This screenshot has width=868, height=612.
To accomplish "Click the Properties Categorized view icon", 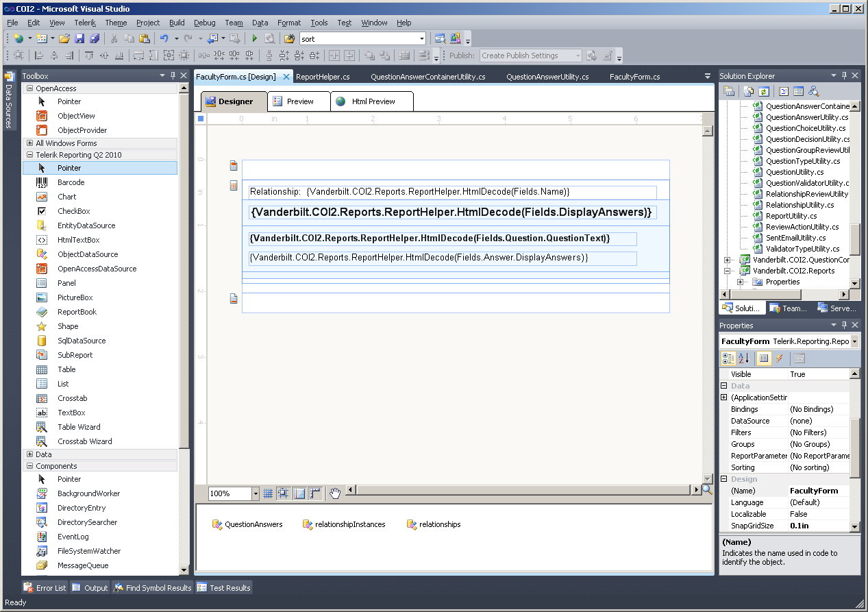I will point(728,358).
